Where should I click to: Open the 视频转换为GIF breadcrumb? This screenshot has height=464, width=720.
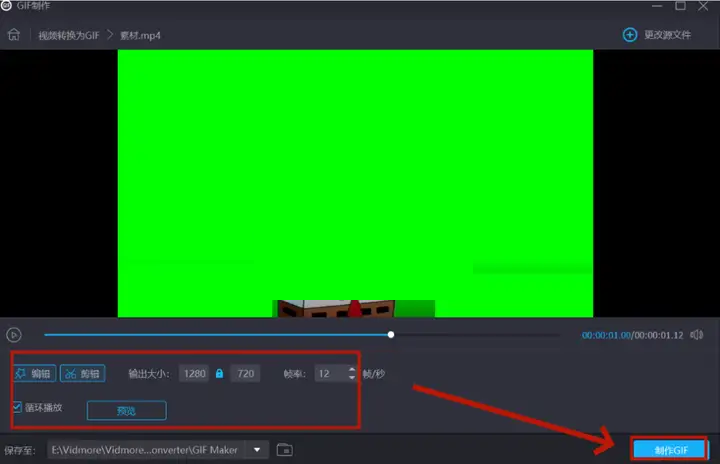(x=69, y=35)
